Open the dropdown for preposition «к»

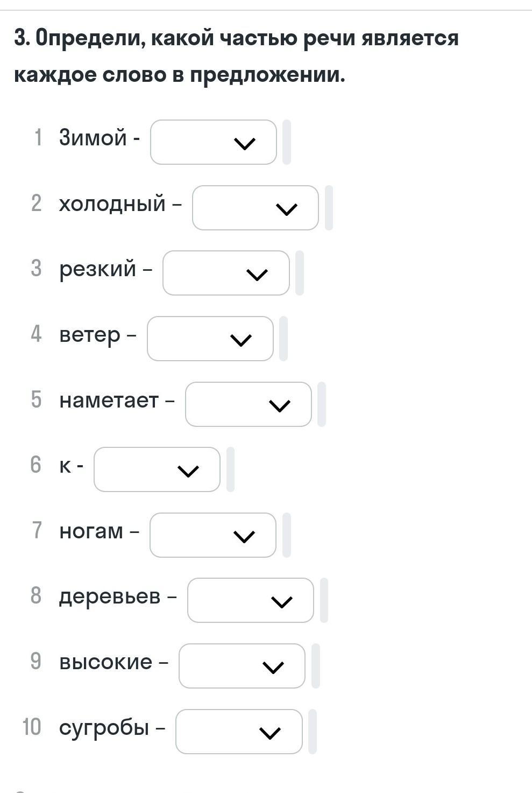point(157,469)
